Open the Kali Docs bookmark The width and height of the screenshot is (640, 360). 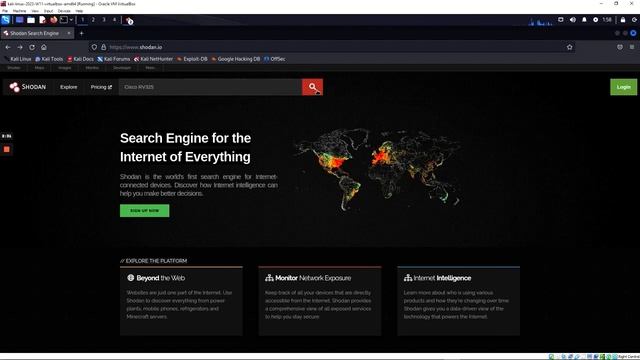coord(81,59)
